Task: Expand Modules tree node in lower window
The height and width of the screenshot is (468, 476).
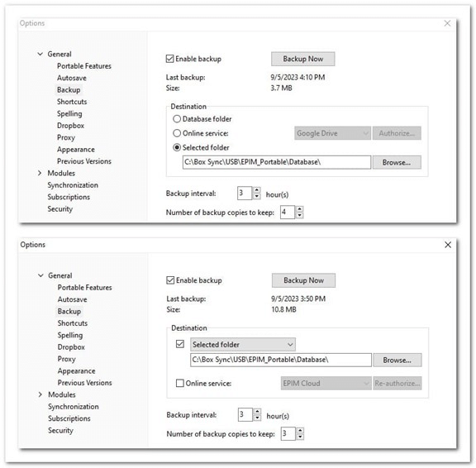Action: coord(40,394)
